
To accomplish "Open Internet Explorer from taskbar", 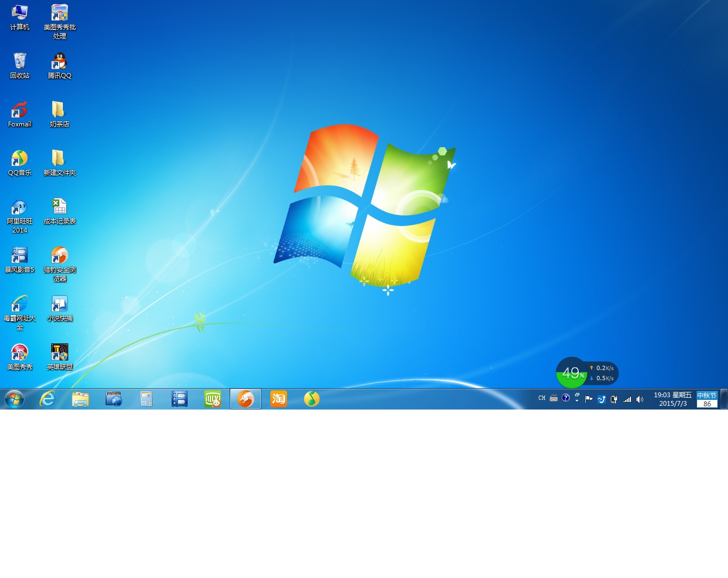I will tap(47, 399).
